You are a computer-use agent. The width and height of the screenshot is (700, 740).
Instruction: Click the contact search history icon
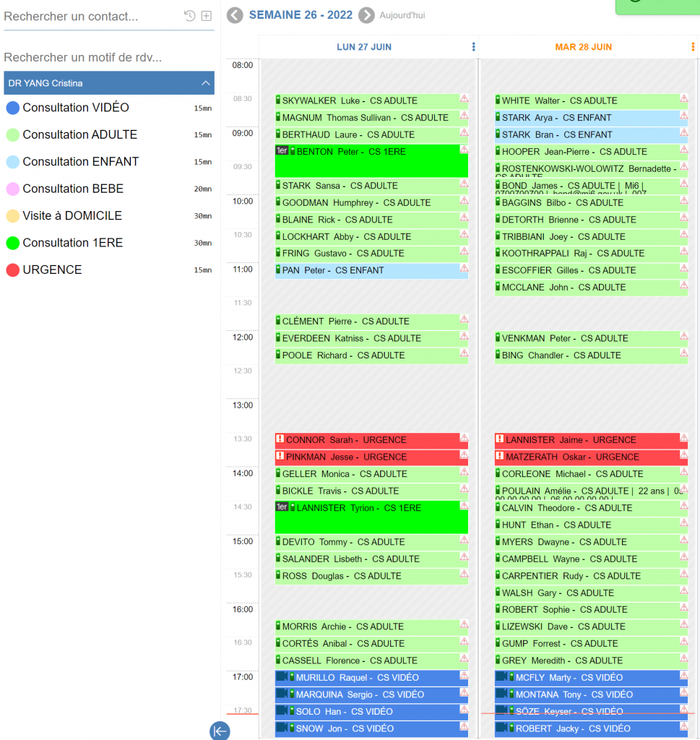pyautogui.click(x=190, y=16)
